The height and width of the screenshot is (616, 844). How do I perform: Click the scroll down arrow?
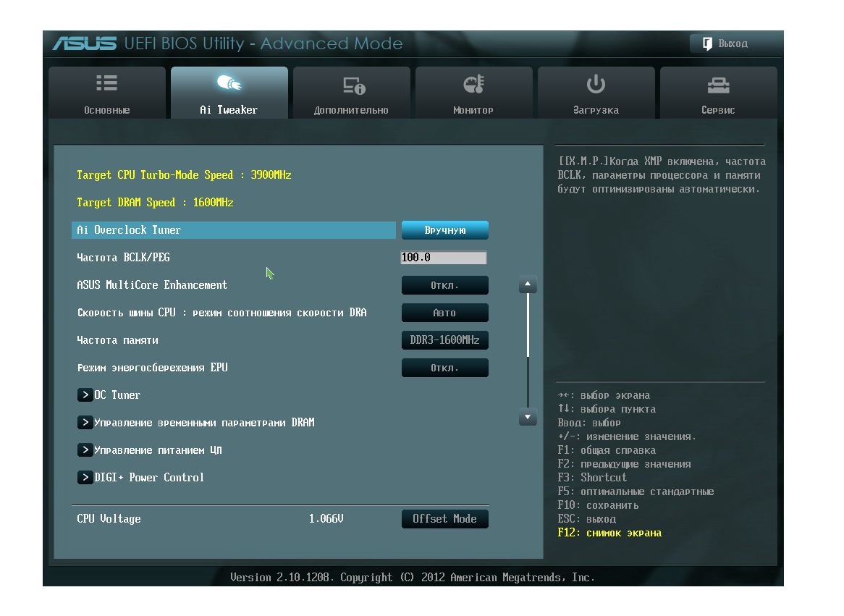pyautogui.click(x=528, y=418)
